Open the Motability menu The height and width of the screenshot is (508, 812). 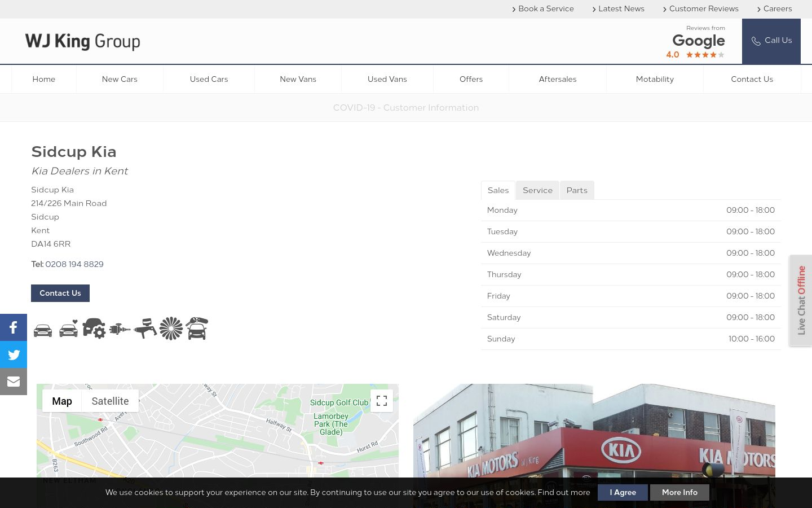pyautogui.click(x=655, y=79)
